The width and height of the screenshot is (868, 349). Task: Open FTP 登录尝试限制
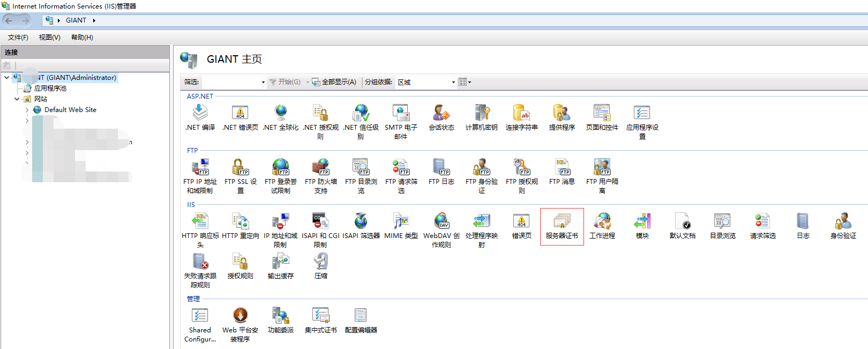(280, 176)
